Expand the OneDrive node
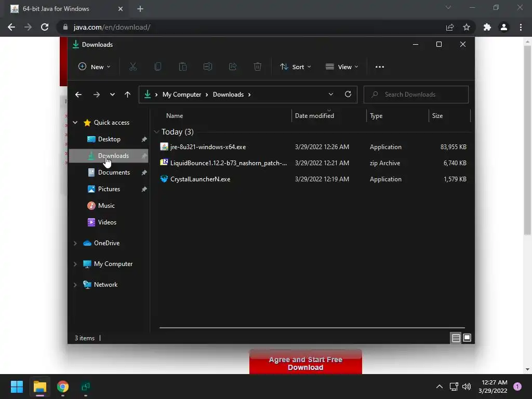Image resolution: width=532 pixels, height=399 pixels. (75, 243)
